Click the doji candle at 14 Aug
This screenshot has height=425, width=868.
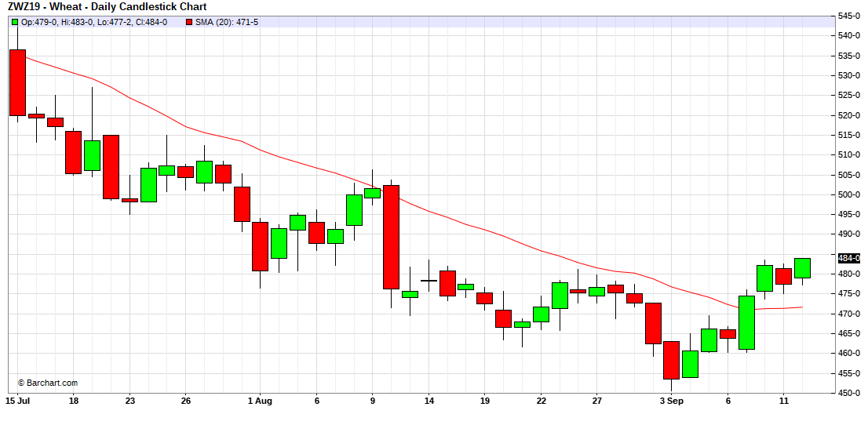coord(429,281)
